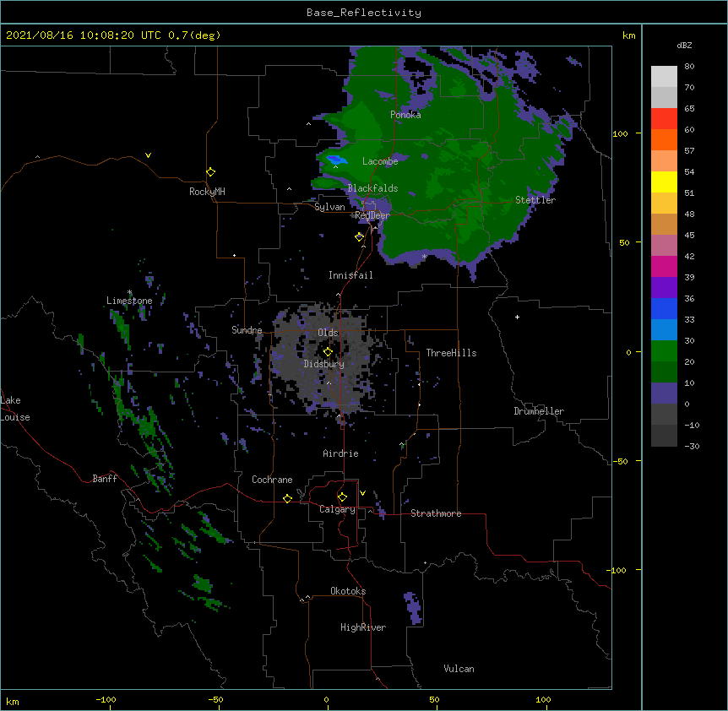728x711 pixels.
Task: Click the purple echo patch east of Okotoks
Action: [412, 607]
